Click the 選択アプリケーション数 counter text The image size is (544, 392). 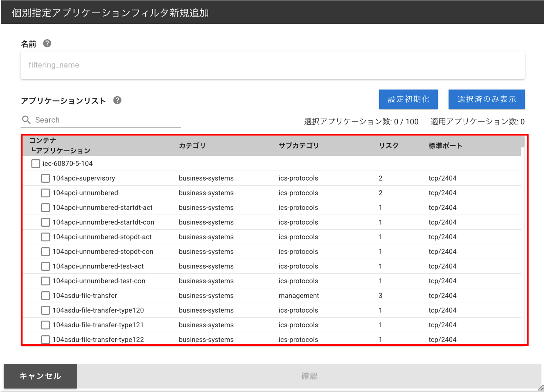tap(361, 122)
